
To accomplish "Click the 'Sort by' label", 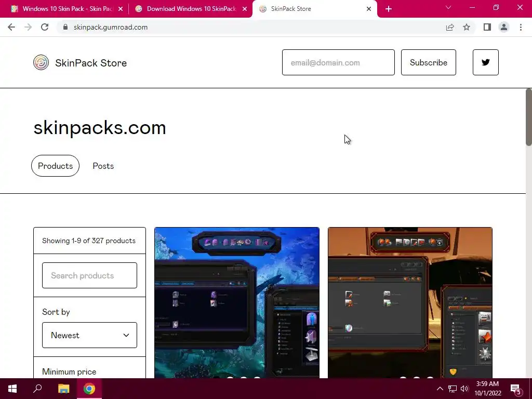I will pyautogui.click(x=56, y=312).
